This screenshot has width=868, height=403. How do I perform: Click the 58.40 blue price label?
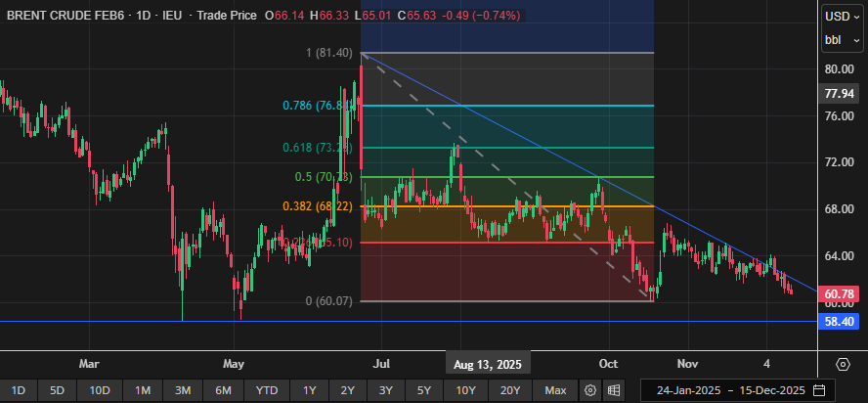pyautogui.click(x=841, y=321)
